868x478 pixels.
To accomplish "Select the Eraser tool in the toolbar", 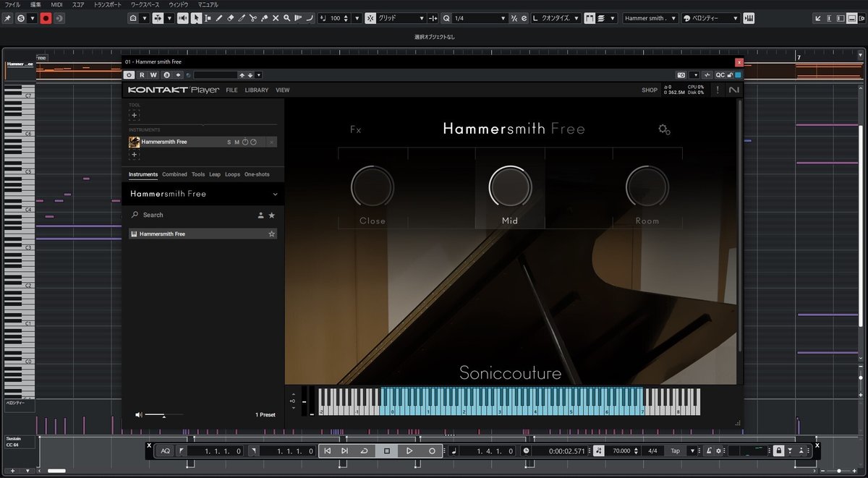I will [x=230, y=17].
